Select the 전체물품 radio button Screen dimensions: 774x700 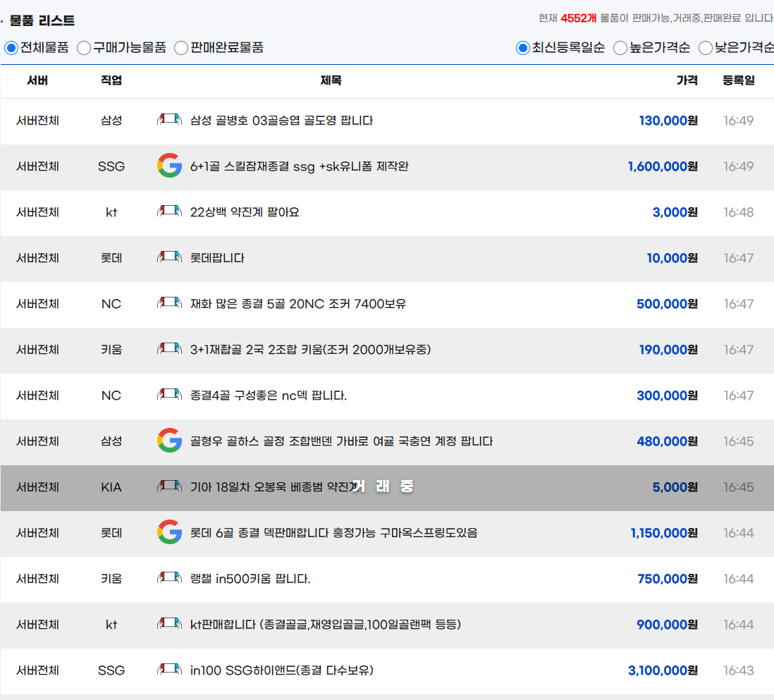point(11,48)
